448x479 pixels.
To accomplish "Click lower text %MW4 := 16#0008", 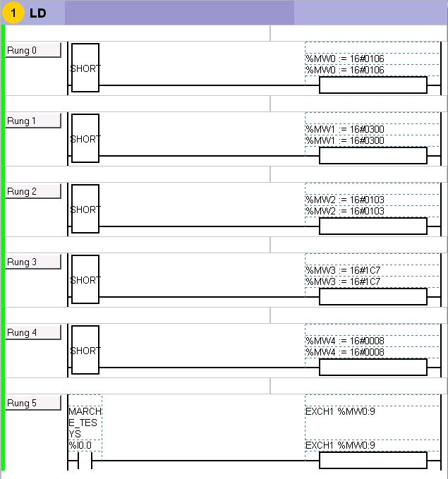I will click(x=345, y=352).
